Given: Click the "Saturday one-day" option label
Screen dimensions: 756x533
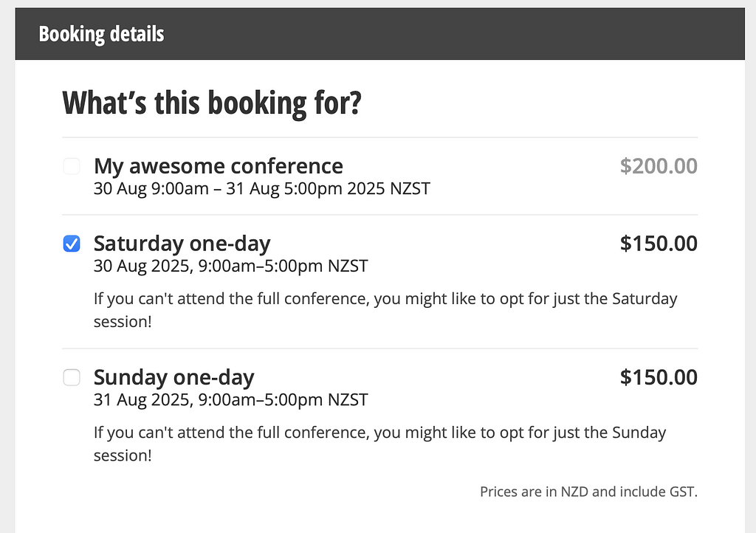Looking at the screenshot, I should [182, 244].
